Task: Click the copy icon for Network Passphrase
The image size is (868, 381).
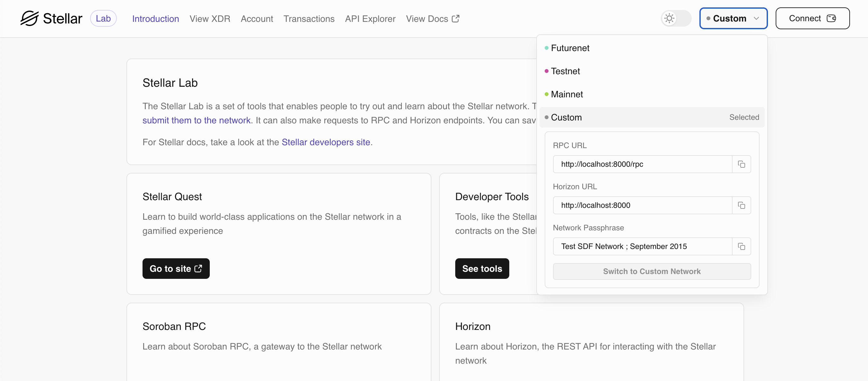Action: (742, 246)
